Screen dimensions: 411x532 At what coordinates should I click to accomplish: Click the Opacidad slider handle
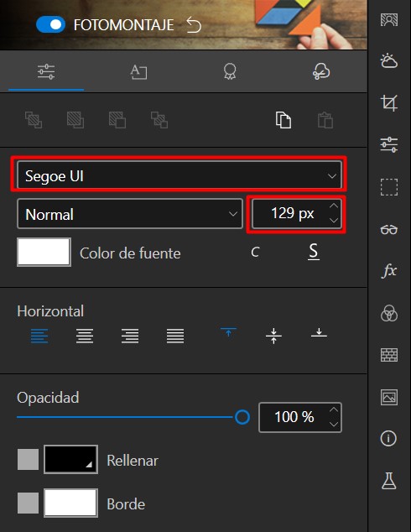242,417
